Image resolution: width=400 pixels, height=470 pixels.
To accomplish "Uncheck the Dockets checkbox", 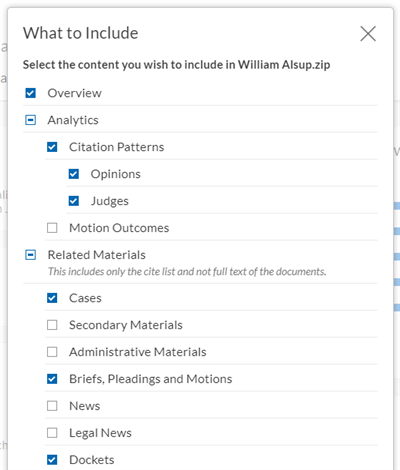I will click(52, 460).
